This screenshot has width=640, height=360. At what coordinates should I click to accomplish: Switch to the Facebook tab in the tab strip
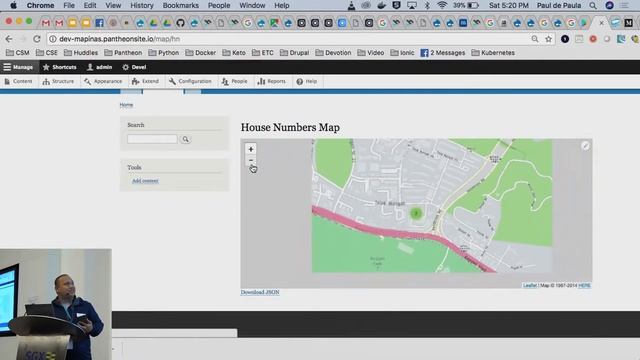pyautogui.click(x=99, y=23)
